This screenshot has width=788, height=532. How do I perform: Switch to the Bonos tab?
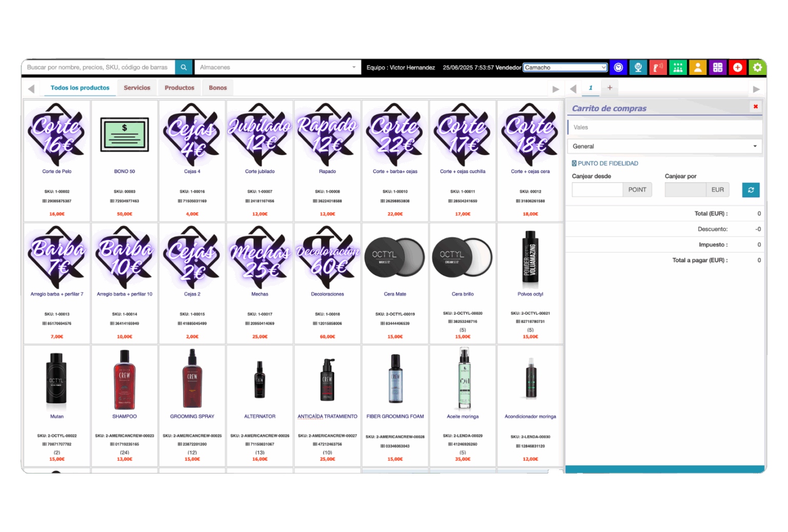(218, 88)
